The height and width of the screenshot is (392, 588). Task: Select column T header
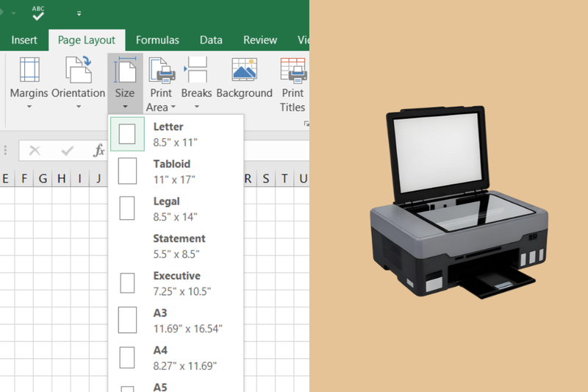click(284, 179)
